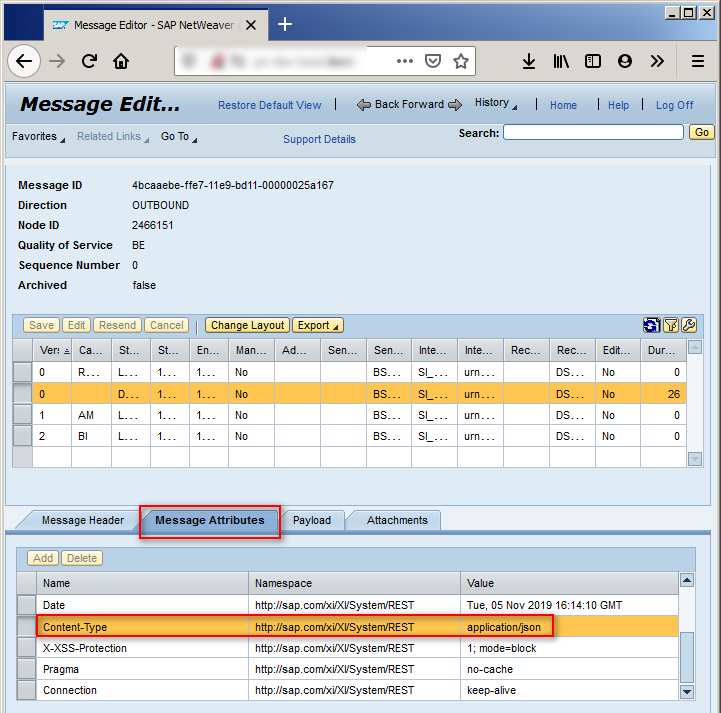
Task: Click the Forward arrow in SAP header
Action: pos(455,105)
